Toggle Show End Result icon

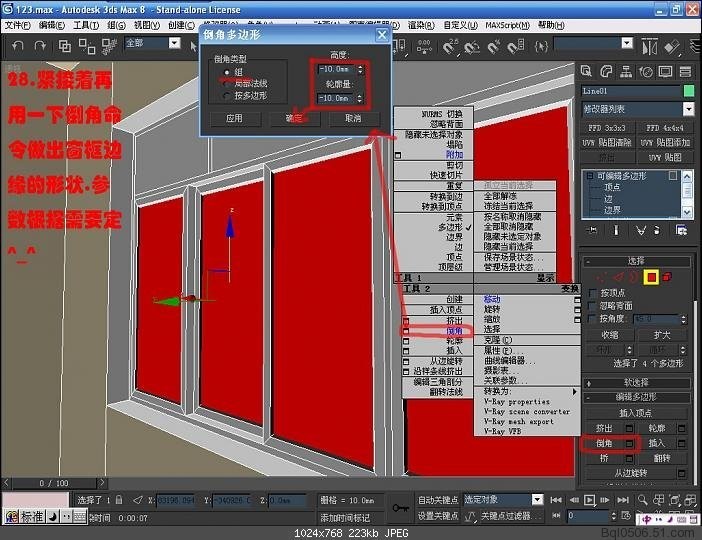click(616, 230)
